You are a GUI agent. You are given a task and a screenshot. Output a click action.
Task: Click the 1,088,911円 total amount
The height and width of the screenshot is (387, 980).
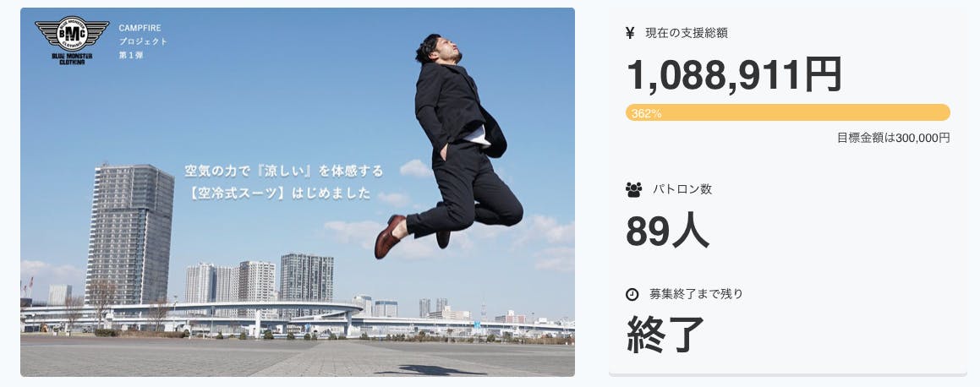[x=735, y=75]
